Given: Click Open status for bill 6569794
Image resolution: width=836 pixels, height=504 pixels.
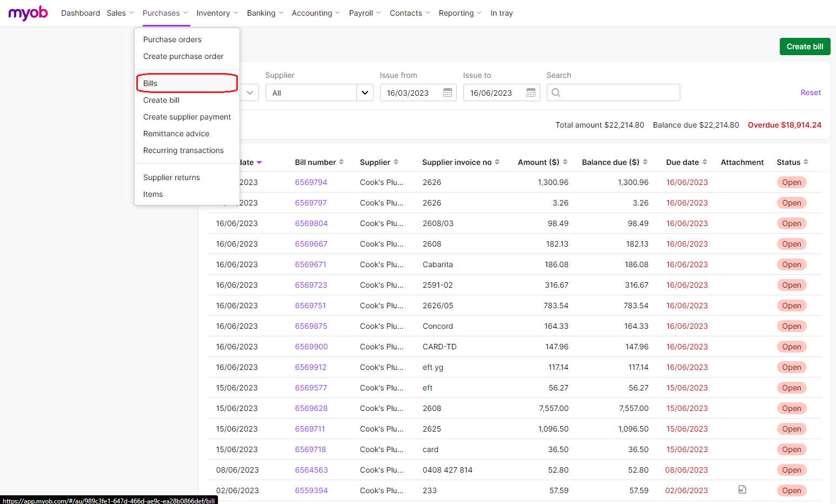Looking at the screenshot, I should (x=792, y=182).
